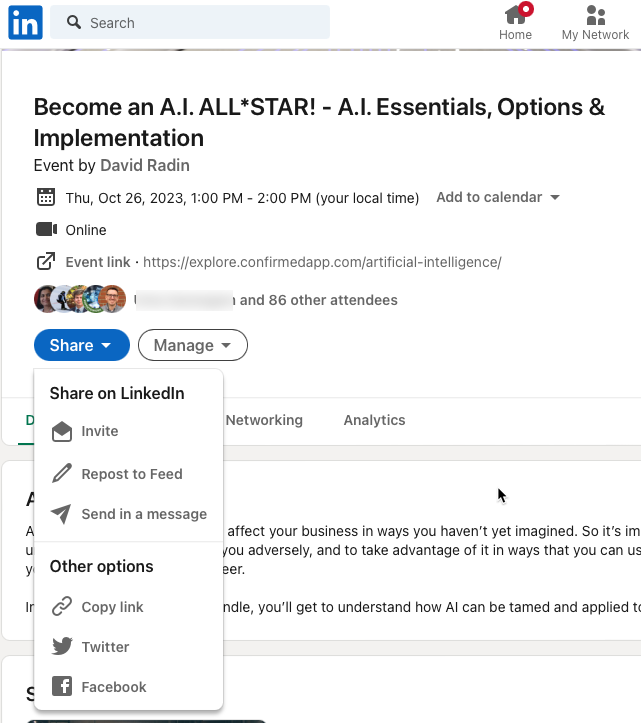
Task: Switch to the Analytics tab
Action: point(374,420)
